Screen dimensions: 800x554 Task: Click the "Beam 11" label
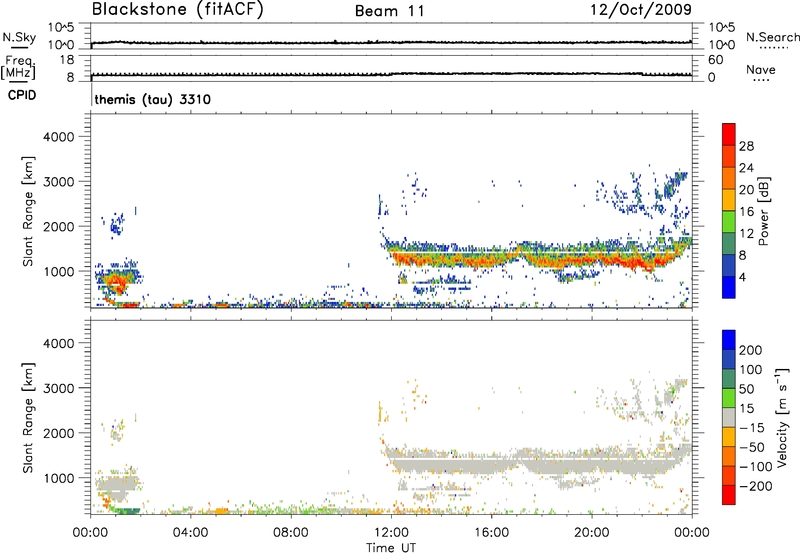[x=389, y=11]
